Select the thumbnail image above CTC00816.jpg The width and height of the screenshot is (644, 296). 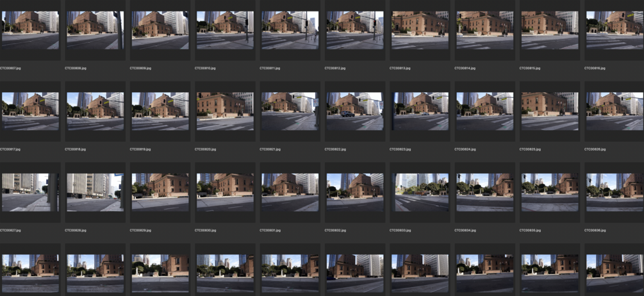click(x=615, y=30)
